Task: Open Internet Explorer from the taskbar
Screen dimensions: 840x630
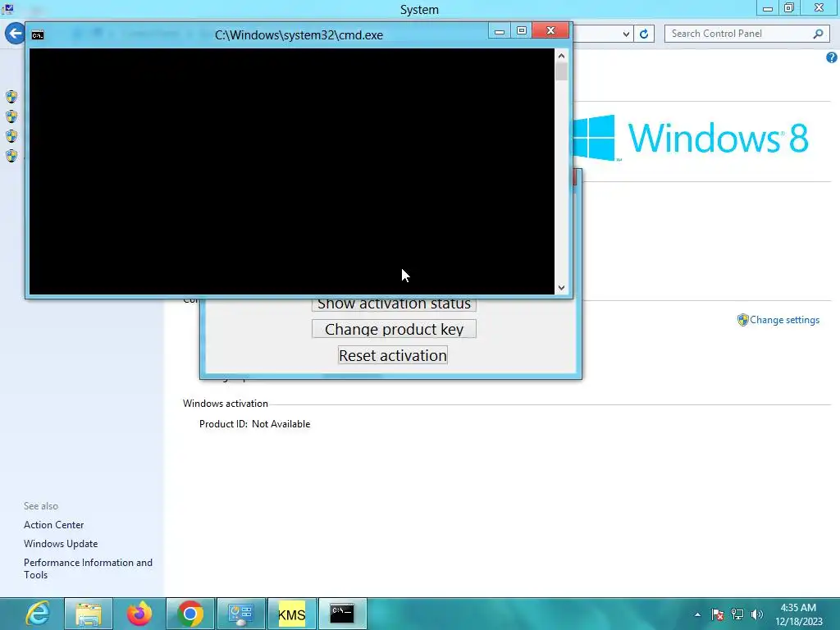Action: click(x=38, y=614)
